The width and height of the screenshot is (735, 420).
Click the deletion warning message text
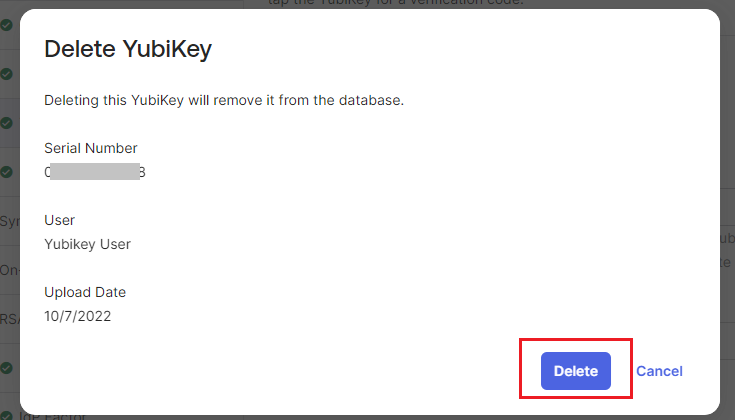(223, 101)
